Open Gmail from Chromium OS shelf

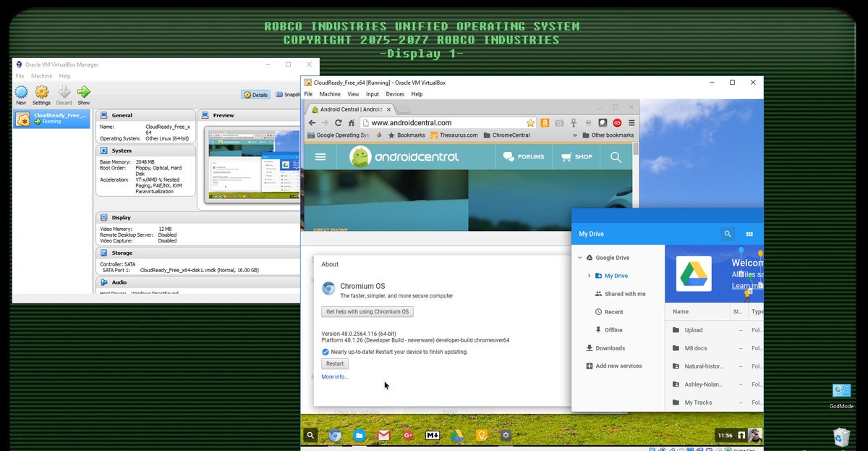click(383, 435)
